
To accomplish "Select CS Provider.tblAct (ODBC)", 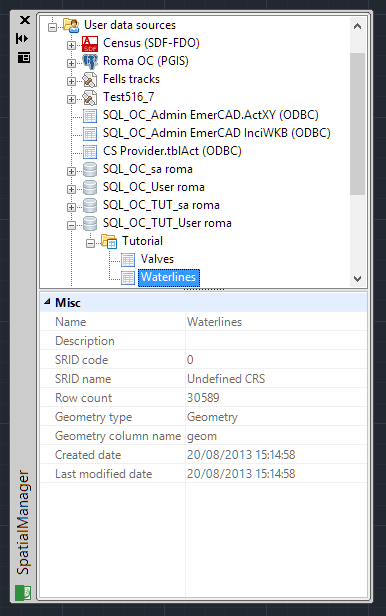I will point(172,151).
